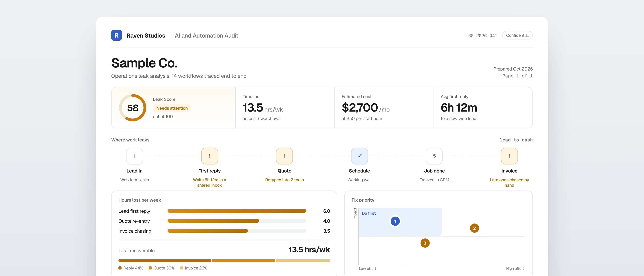Click the Impact axis label
644x276 pixels.
(355, 214)
